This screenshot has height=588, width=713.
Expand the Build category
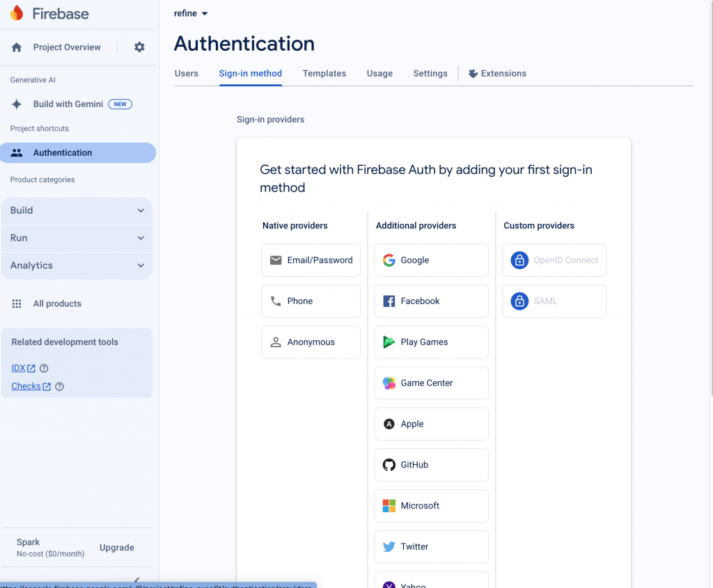77,210
